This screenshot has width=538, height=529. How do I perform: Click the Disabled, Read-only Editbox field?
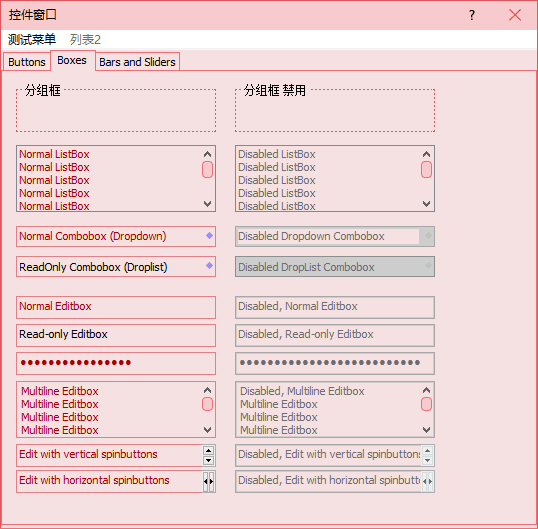(x=335, y=335)
